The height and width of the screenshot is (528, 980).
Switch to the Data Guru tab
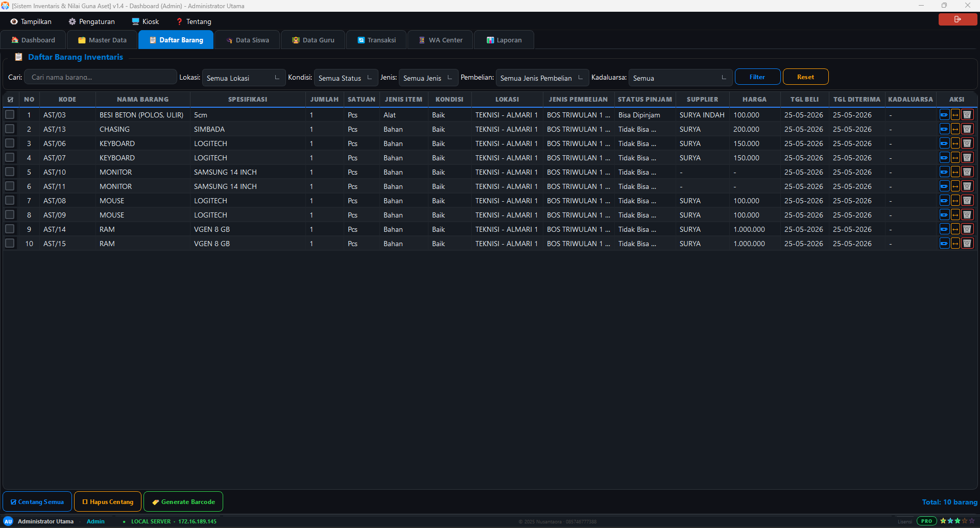313,40
